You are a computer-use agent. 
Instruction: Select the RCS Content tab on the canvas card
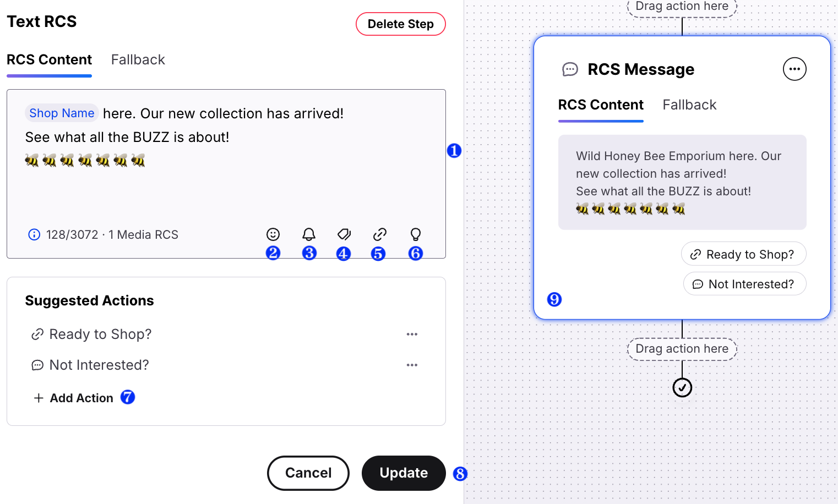601,105
